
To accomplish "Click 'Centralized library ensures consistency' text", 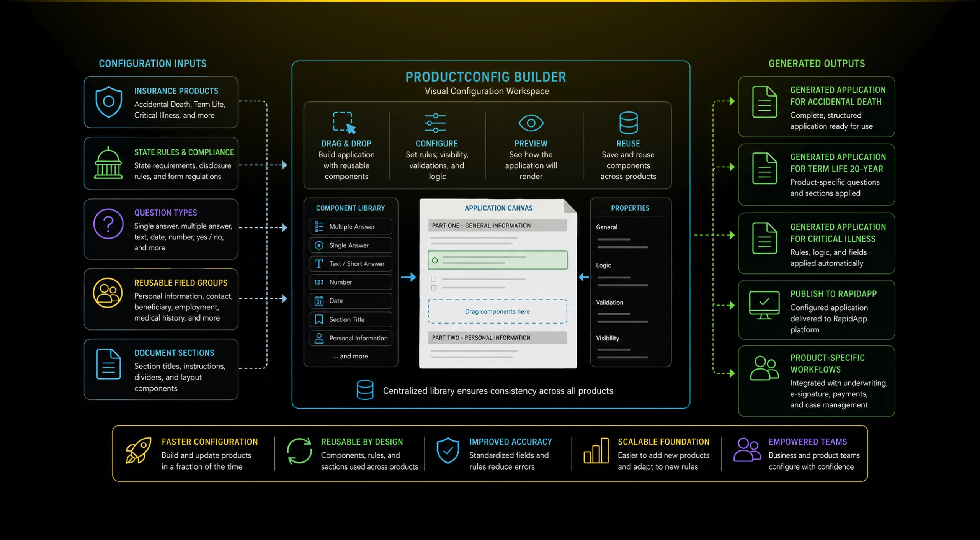I will [498, 391].
